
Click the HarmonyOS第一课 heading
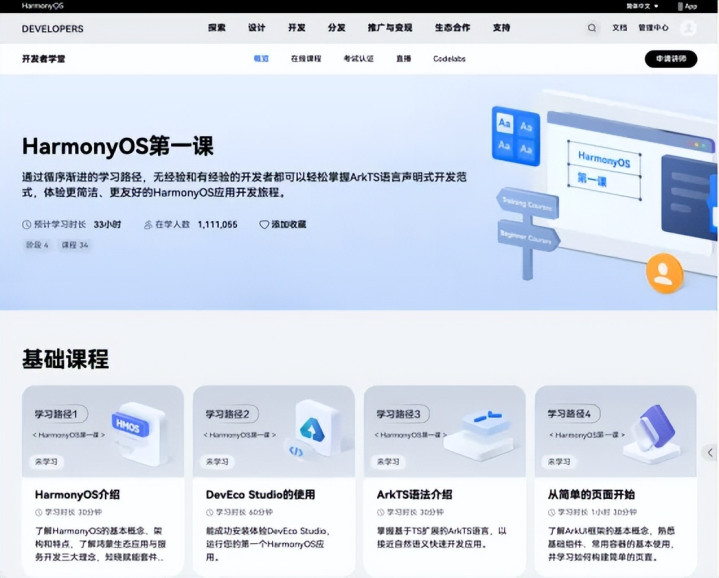[118, 147]
